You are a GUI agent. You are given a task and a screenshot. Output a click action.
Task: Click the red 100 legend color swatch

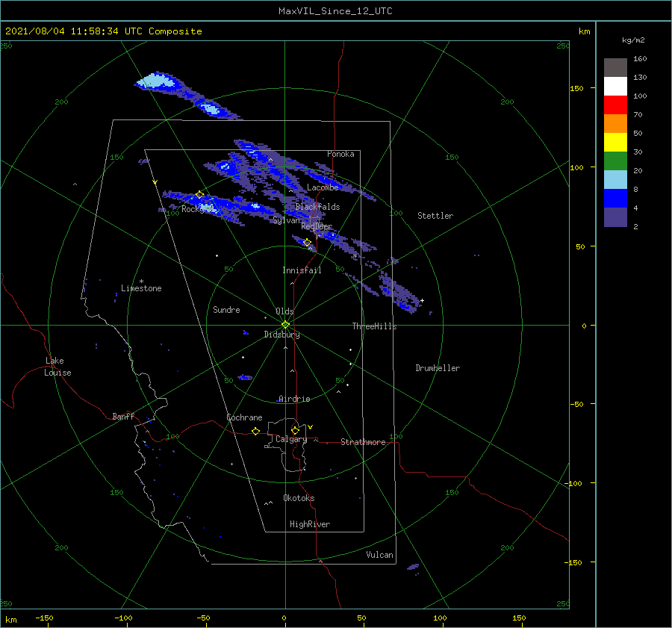point(615,105)
